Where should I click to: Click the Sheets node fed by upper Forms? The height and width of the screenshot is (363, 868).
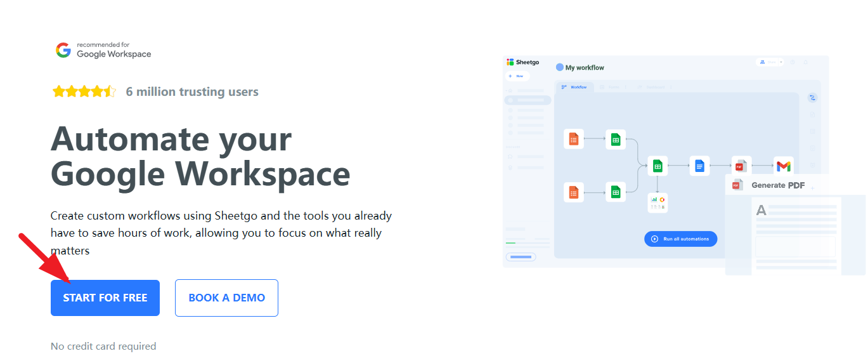(615, 139)
